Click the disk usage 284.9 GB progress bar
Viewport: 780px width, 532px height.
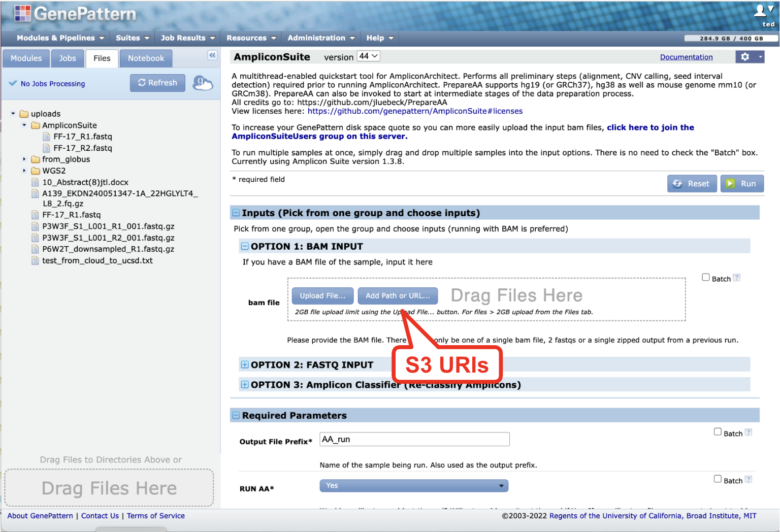click(731, 38)
